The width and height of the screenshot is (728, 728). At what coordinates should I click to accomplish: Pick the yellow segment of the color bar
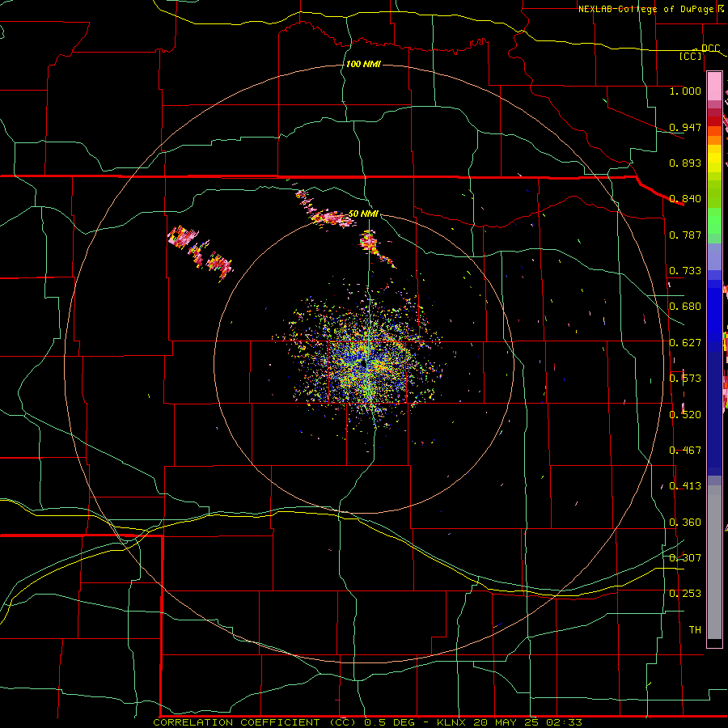[714, 159]
